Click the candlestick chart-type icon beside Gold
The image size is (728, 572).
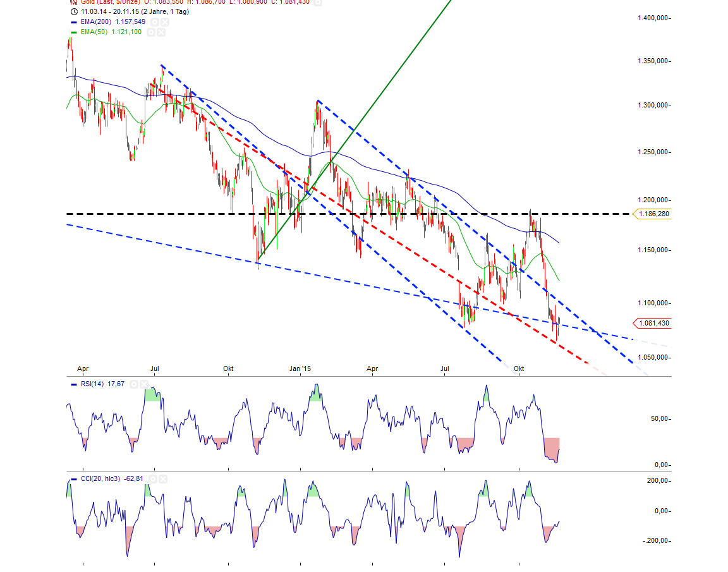(73, 3)
